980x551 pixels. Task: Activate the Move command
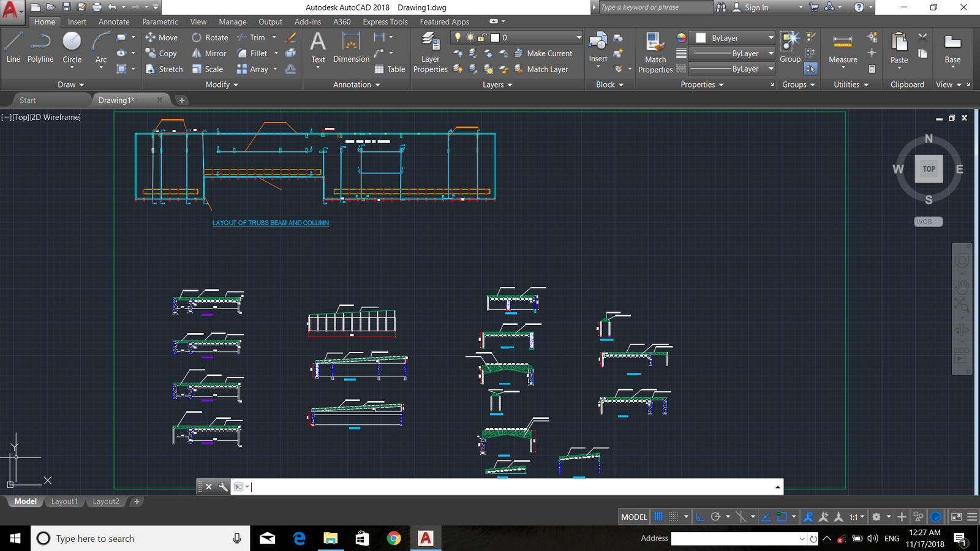click(161, 37)
